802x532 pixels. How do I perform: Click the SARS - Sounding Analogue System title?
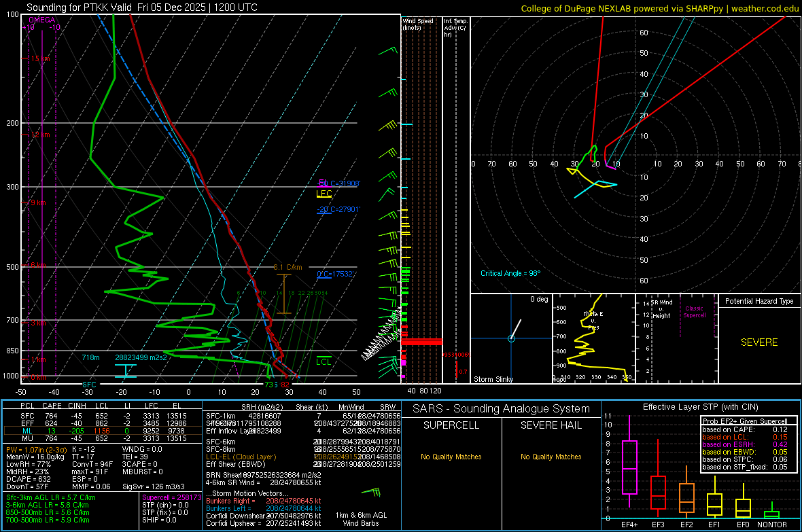coord(502,409)
